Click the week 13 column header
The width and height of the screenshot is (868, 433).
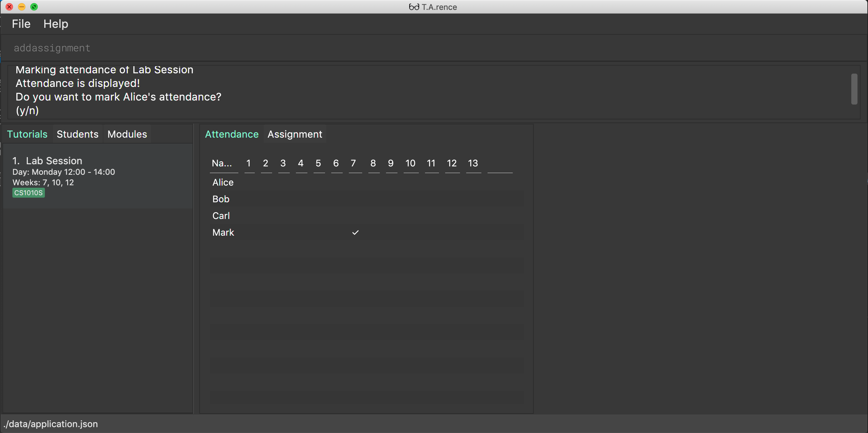pos(473,163)
